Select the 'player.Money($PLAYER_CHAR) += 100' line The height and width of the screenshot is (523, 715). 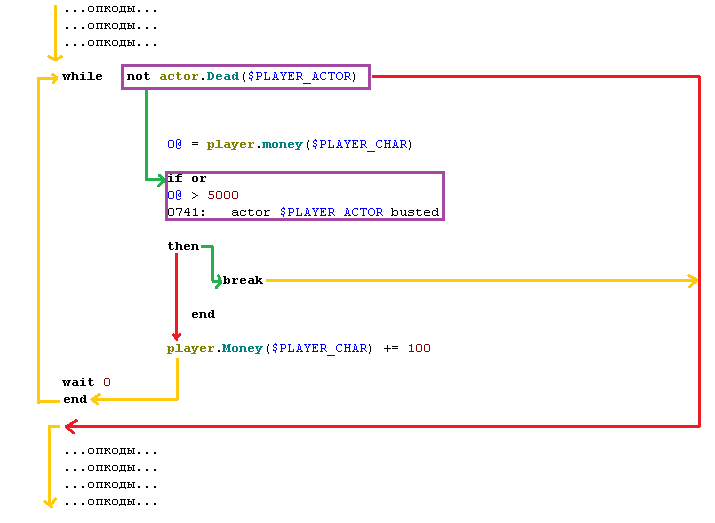coord(298,348)
